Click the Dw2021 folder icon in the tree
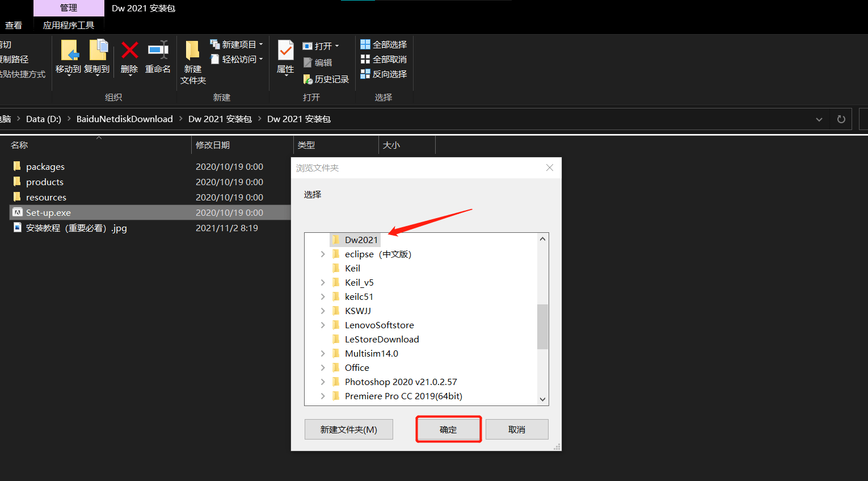 (x=336, y=240)
